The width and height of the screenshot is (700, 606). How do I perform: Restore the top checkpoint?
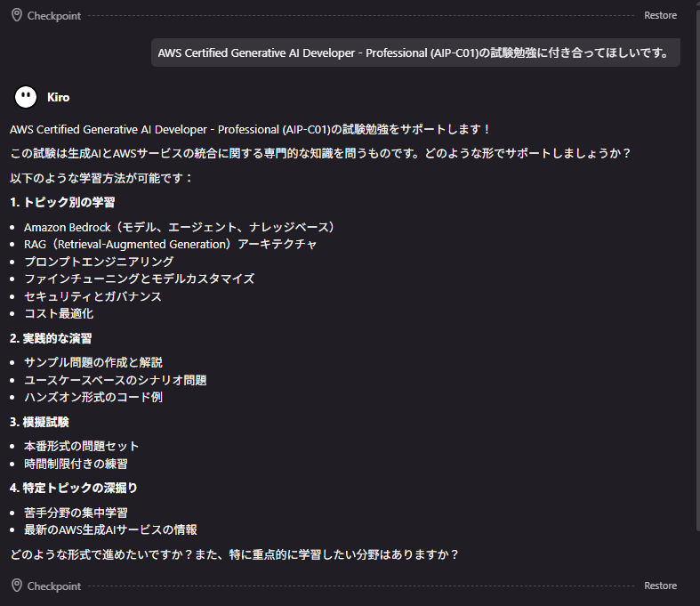pos(660,15)
